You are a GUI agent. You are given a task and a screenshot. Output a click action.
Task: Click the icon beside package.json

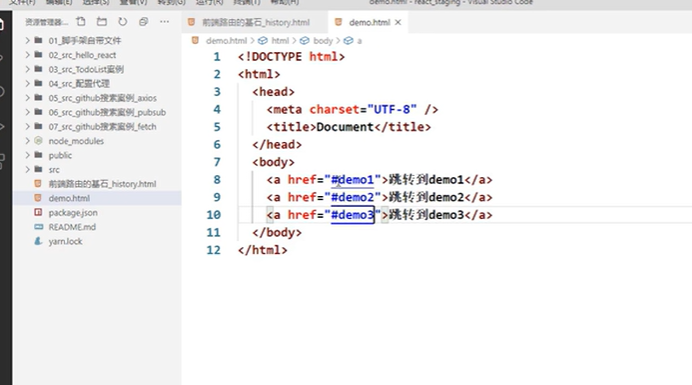38,212
